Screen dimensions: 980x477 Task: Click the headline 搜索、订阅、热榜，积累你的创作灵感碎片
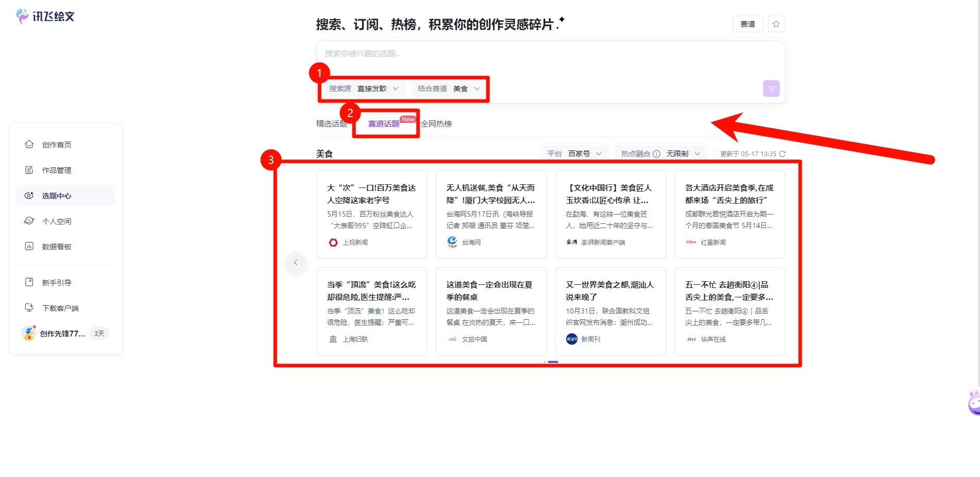click(435, 24)
